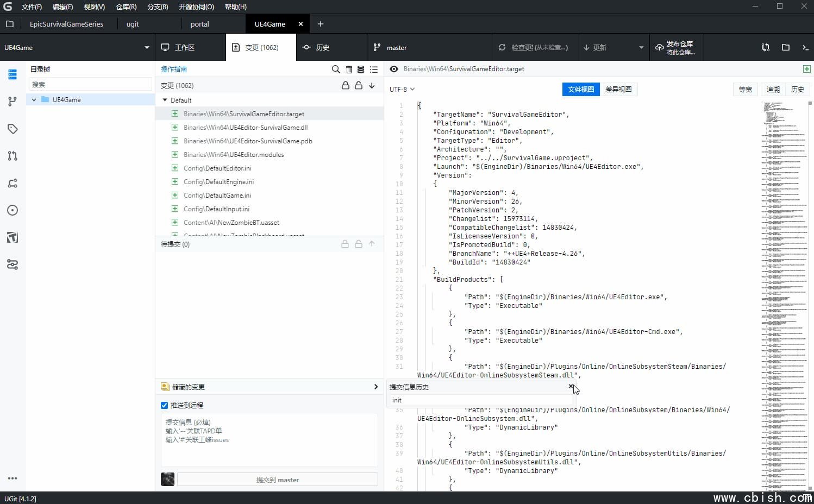Open the UTF-8 encoding dropdown

pos(401,89)
